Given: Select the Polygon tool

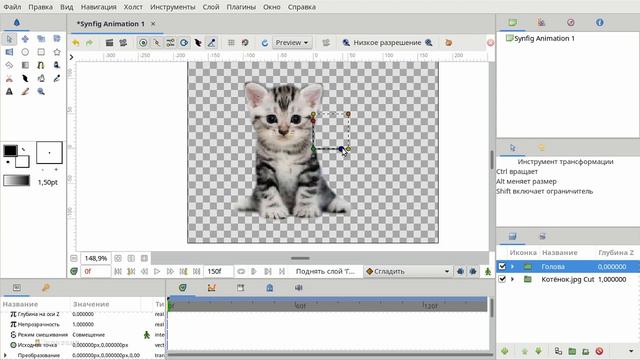Looking at the screenshot, I should (x=9, y=65).
